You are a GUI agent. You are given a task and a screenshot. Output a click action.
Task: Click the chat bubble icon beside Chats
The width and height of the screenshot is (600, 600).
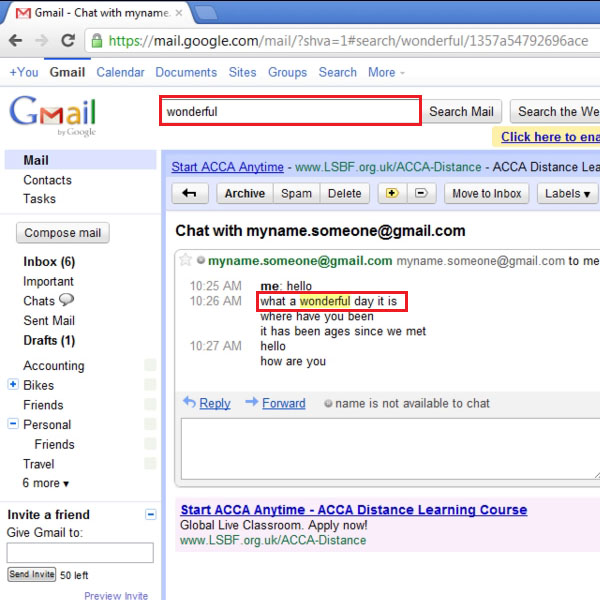click(x=67, y=300)
